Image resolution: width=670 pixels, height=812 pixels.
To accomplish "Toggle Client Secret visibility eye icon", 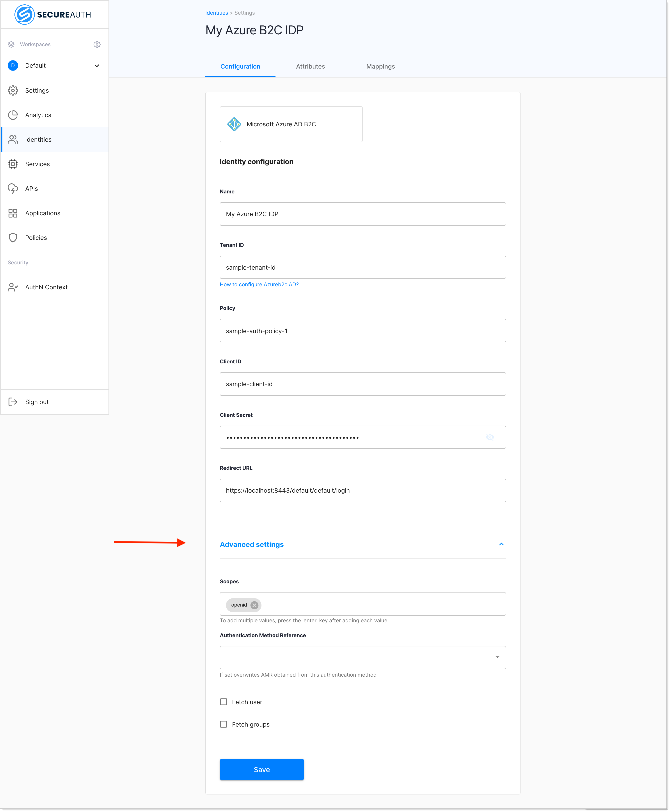I will point(490,437).
